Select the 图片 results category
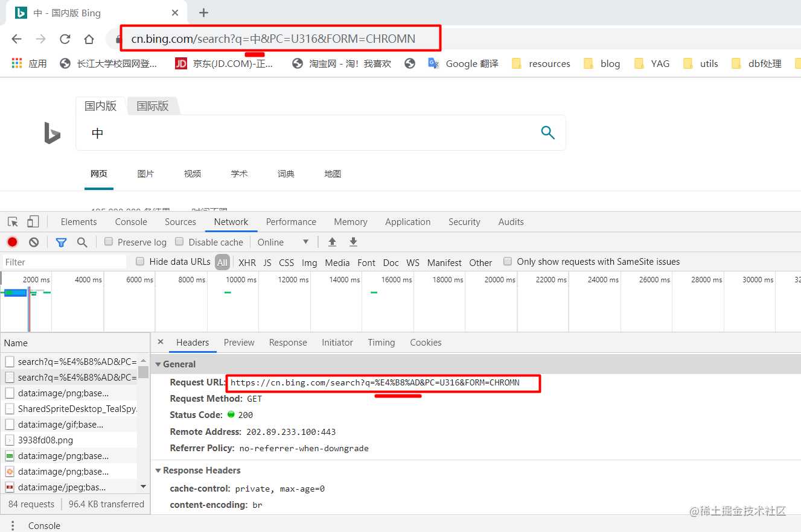This screenshot has height=532, width=801. click(145, 174)
